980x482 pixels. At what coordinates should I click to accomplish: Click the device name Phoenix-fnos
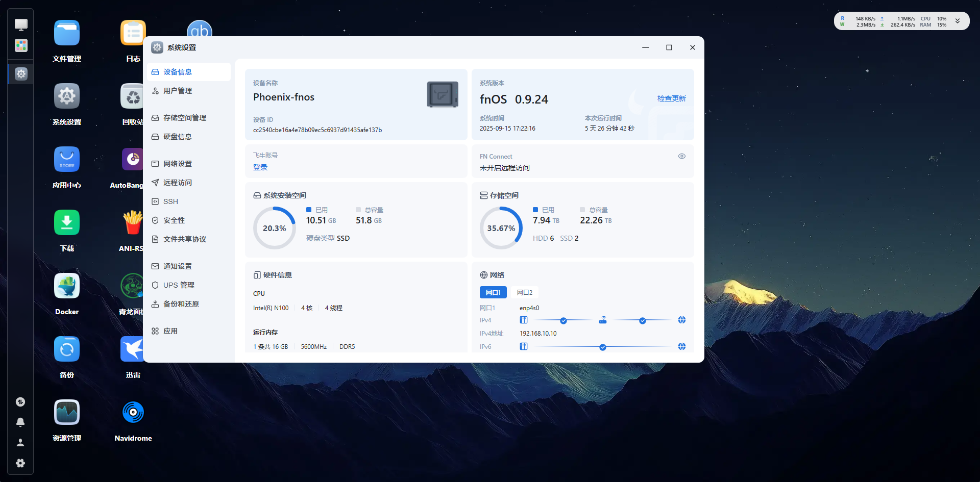pos(284,97)
